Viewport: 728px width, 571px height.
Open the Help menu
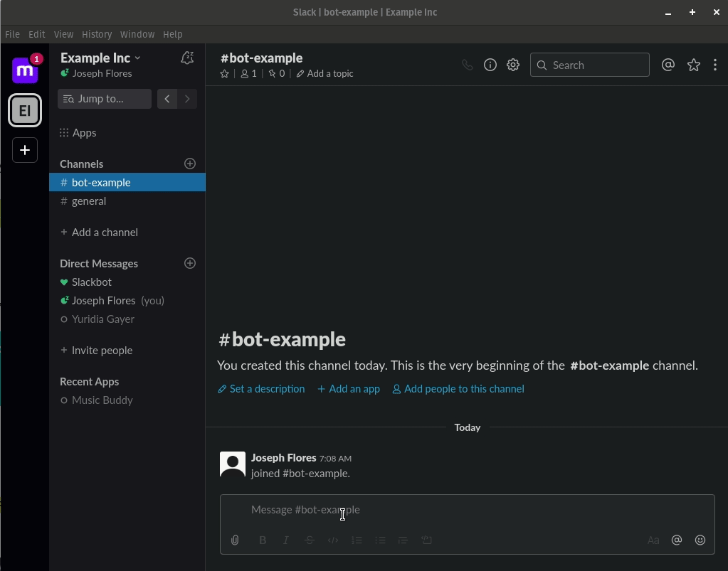173,34
